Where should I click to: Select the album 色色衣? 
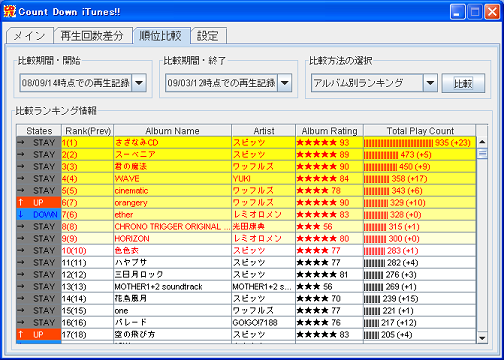point(172,251)
